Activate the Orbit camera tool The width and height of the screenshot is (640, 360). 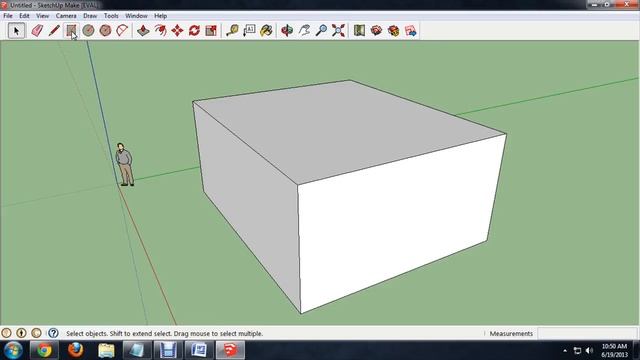(x=287, y=31)
